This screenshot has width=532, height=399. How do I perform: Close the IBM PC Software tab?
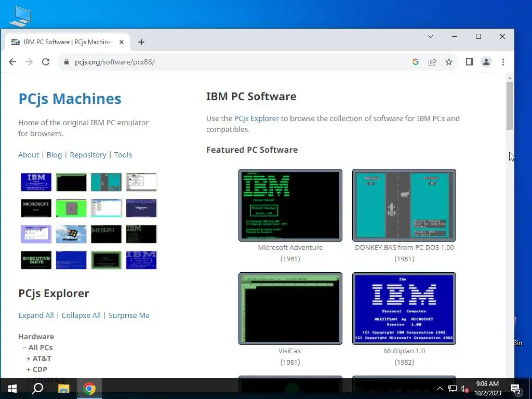122,42
